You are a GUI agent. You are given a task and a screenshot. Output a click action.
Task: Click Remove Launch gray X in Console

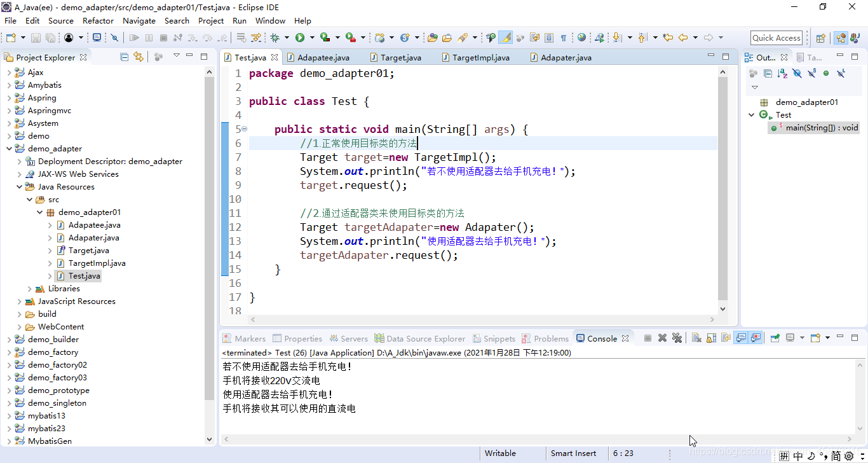pyautogui.click(x=662, y=338)
